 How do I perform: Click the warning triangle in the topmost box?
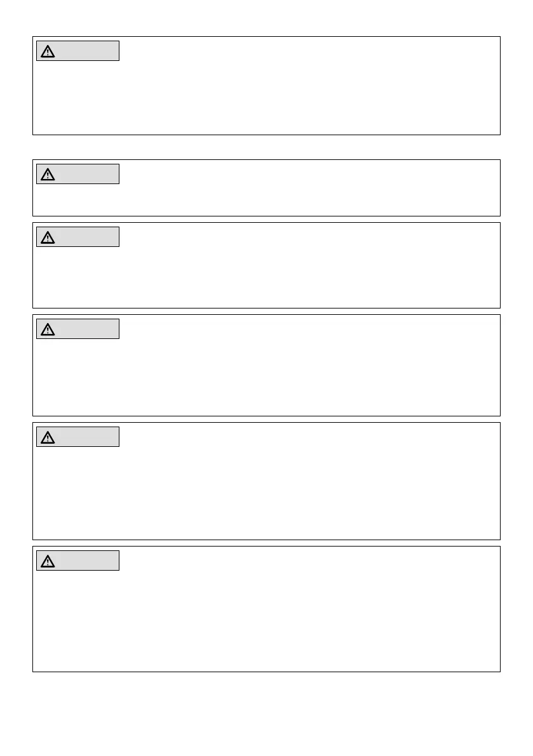[x=48, y=51]
